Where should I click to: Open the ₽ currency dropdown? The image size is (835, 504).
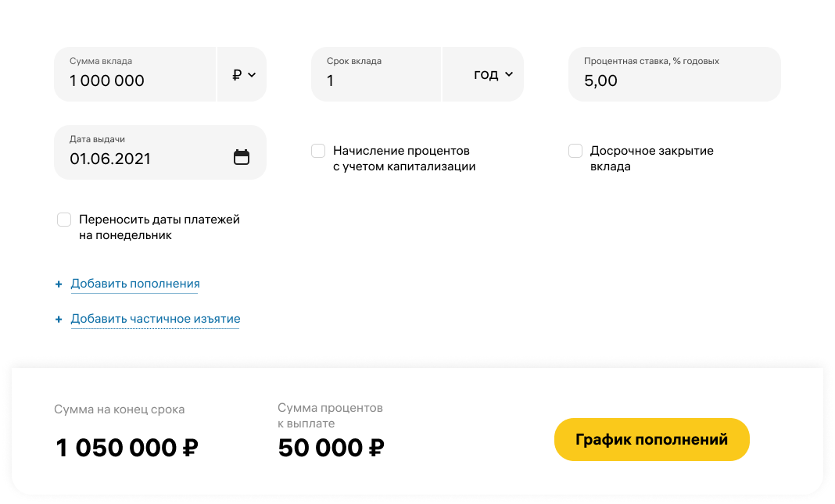coord(243,75)
